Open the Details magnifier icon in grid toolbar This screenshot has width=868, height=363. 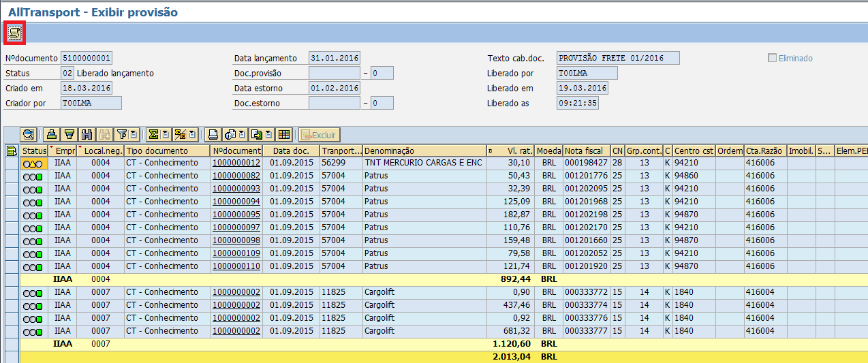[x=29, y=135]
